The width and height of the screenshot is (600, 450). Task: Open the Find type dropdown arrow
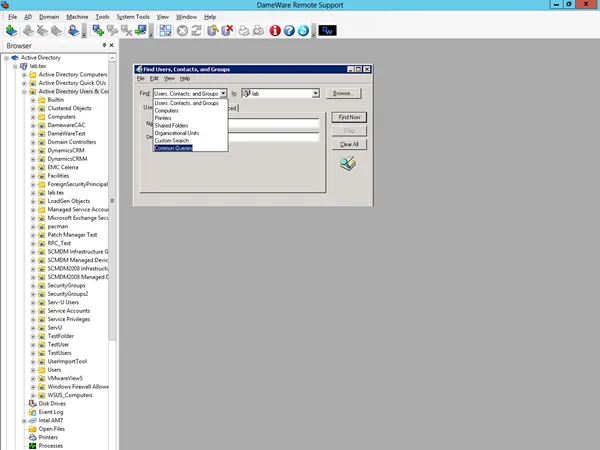[x=223, y=93]
